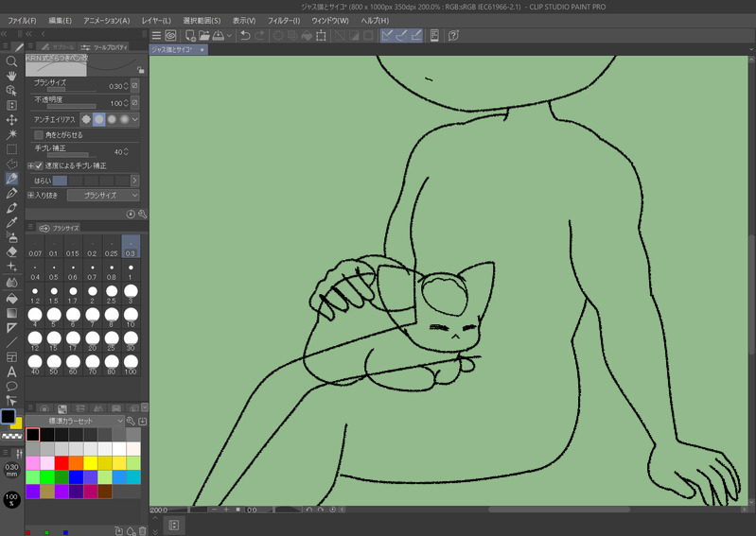Select the Zoom magnifier tool
756x536 pixels.
pyautogui.click(x=11, y=61)
